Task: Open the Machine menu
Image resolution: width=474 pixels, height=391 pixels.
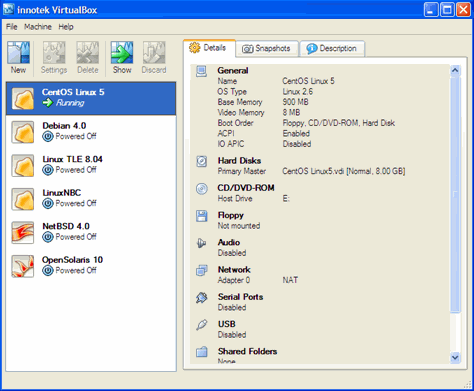Action: pyautogui.click(x=38, y=27)
